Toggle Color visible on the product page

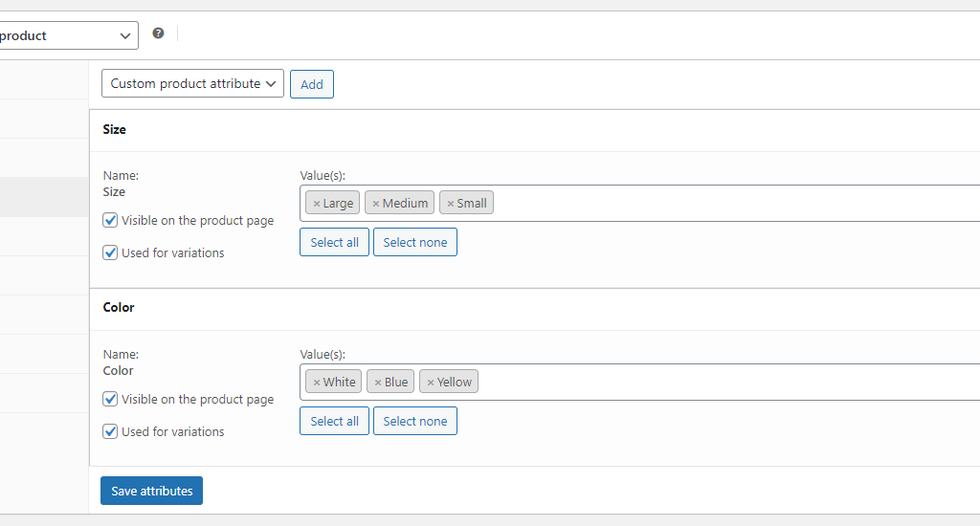click(110, 399)
